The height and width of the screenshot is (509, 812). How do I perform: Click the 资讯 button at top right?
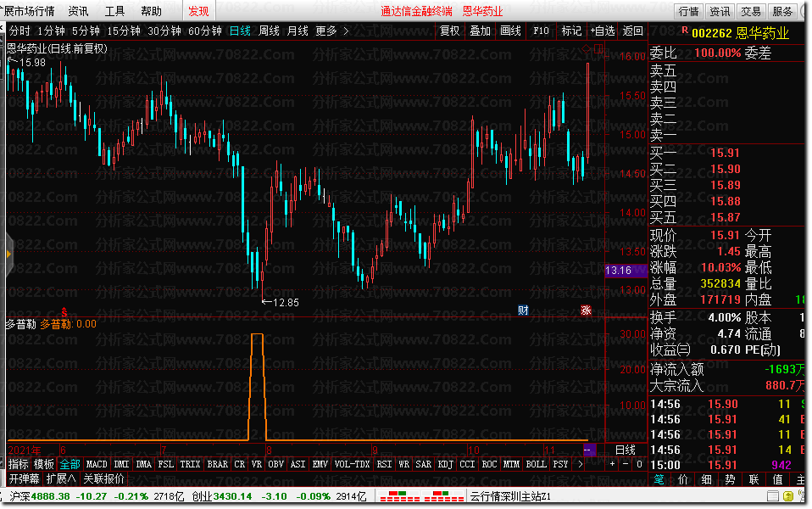tap(720, 11)
